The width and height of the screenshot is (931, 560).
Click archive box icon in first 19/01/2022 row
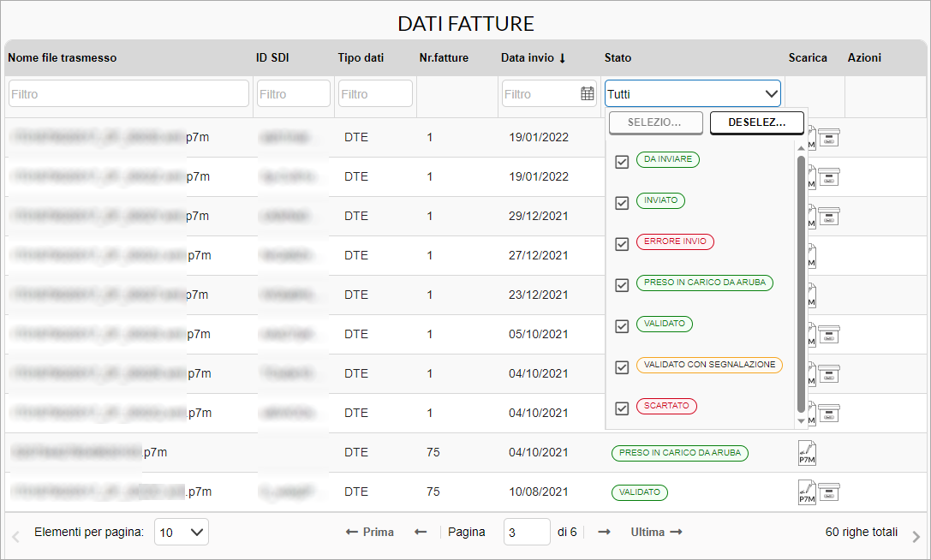click(x=829, y=138)
